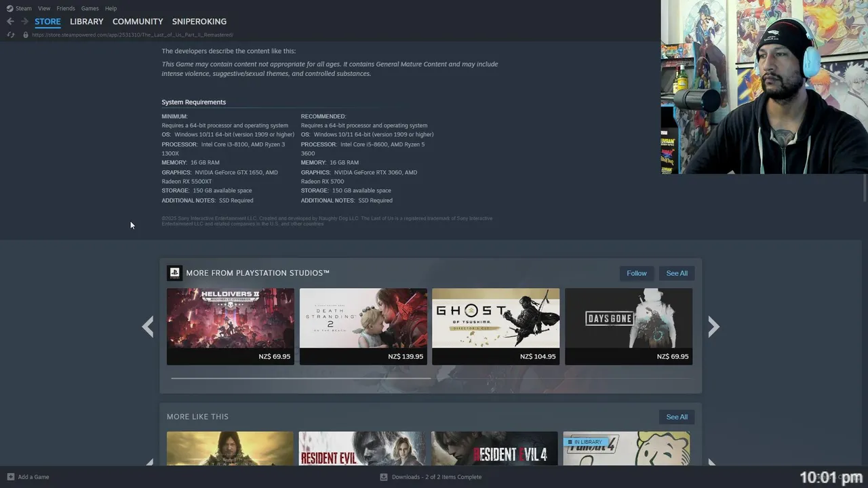
Task: Show next PlayStation Studios games
Action: tap(713, 327)
